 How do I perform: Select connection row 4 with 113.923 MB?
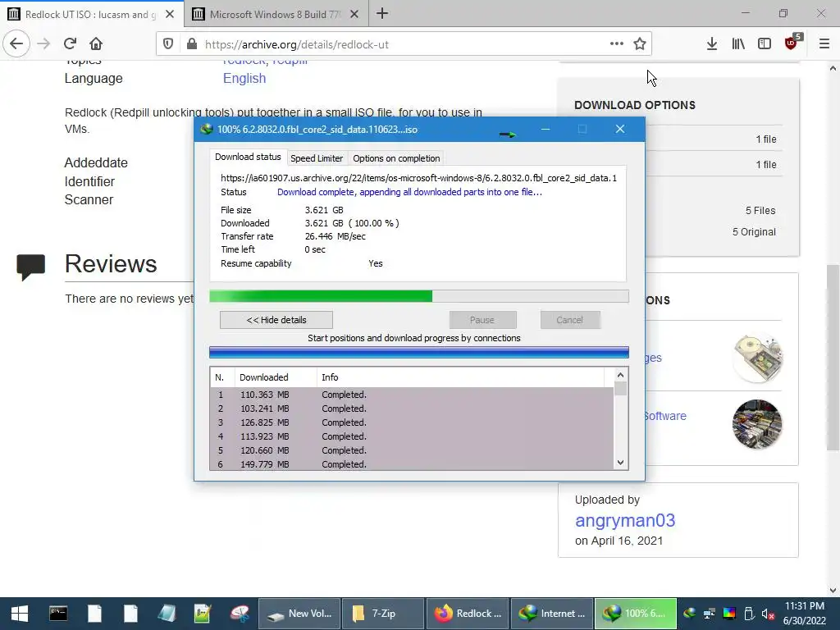(x=412, y=436)
